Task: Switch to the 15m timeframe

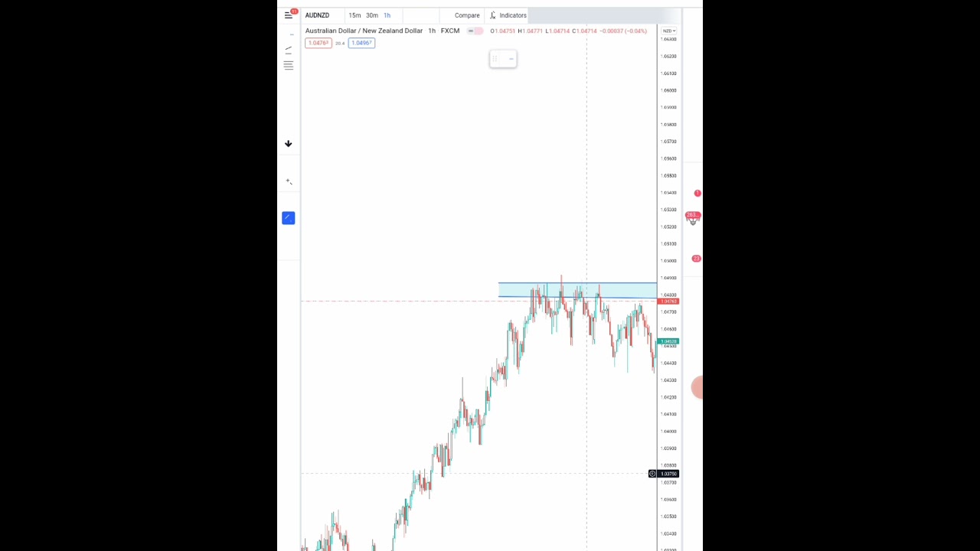Action: pos(354,15)
